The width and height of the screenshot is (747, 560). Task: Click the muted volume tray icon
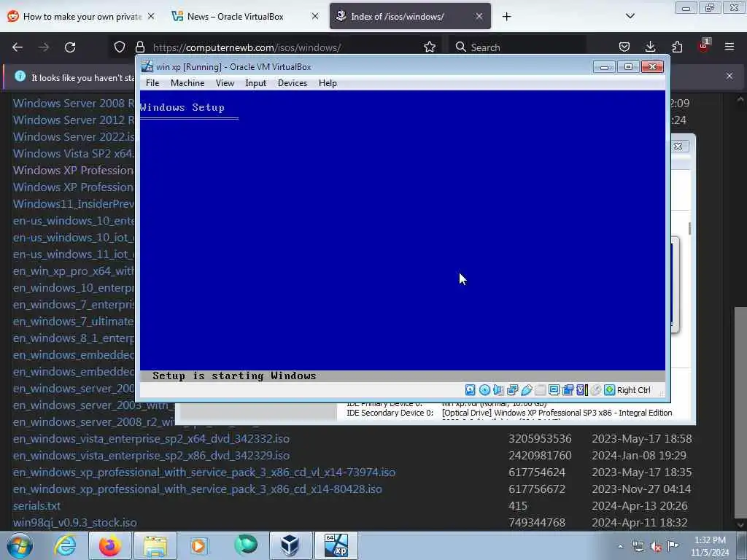click(x=656, y=547)
